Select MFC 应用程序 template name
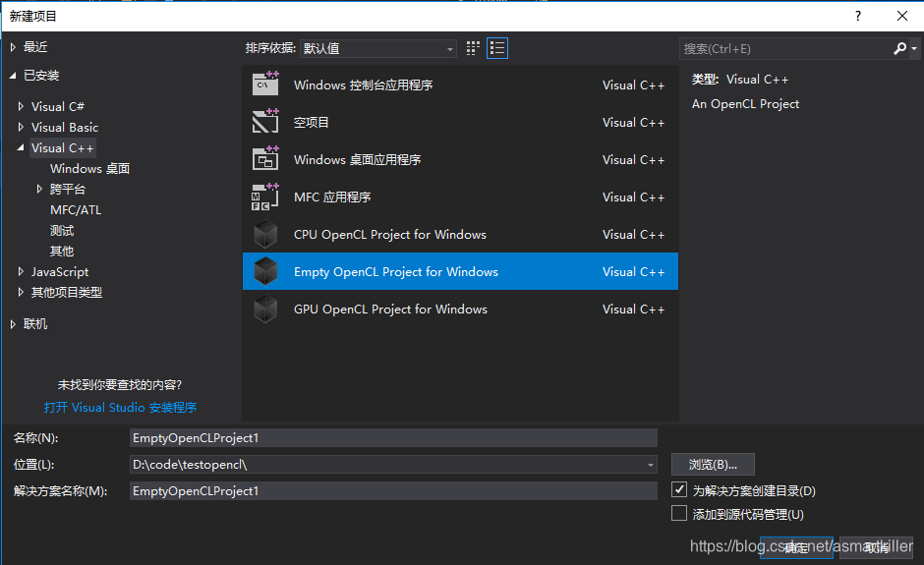The image size is (924, 565). coord(332,197)
